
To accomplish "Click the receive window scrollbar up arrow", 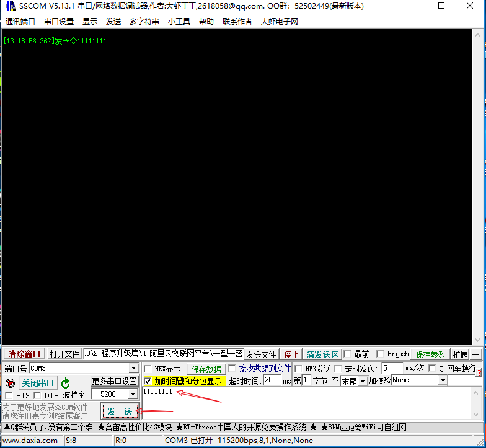I will 477,35.
